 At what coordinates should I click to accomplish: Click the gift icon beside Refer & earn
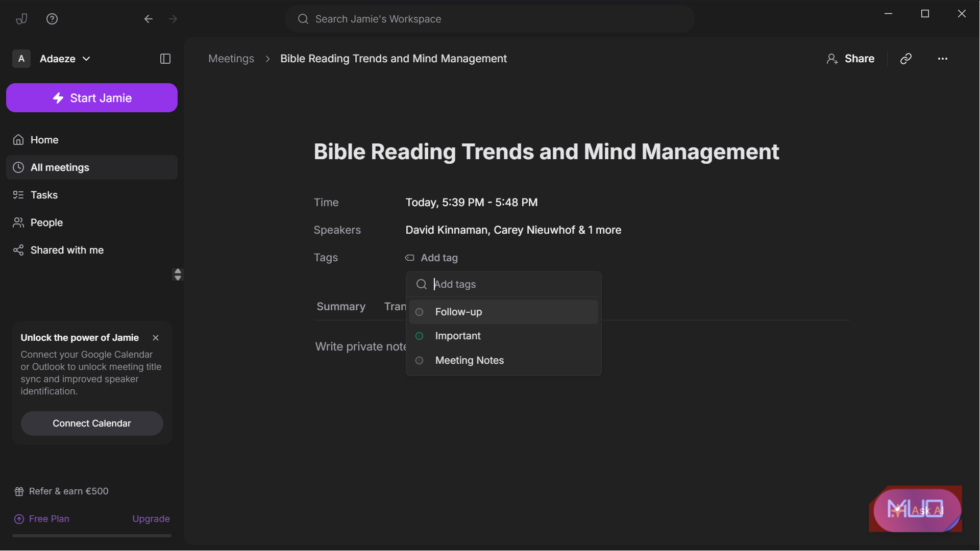tap(19, 491)
